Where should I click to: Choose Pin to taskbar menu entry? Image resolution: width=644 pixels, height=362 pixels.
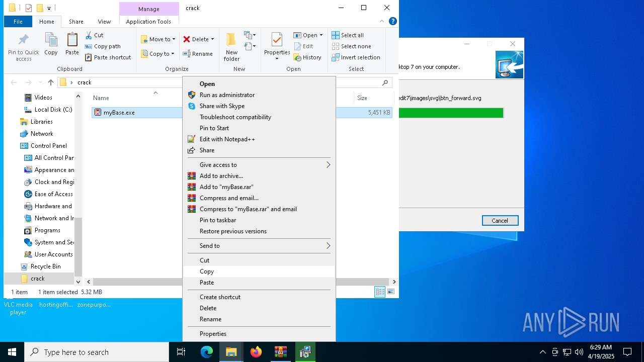tap(259, 220)
